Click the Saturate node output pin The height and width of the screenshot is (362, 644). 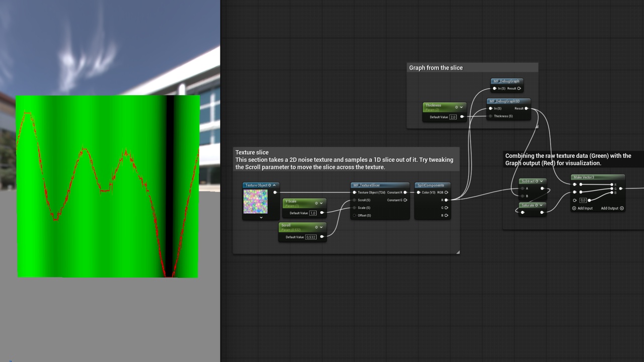tap(542, 212)
